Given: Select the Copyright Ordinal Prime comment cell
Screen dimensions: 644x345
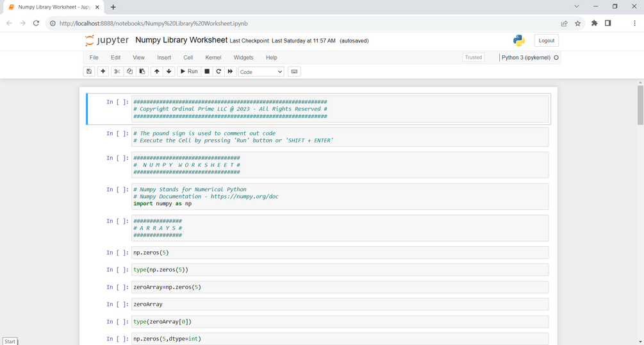Looking at the screenshot, I should pos(340,109).
